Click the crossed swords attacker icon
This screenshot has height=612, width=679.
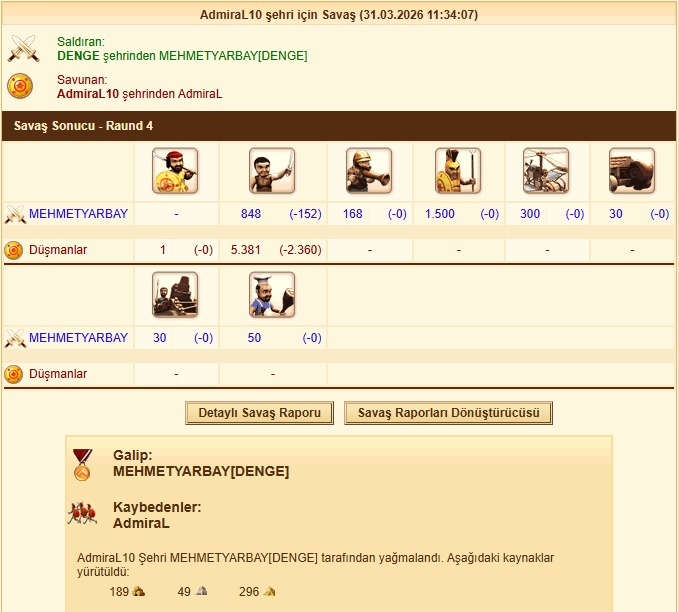pyautogui.click(x=23, y=49)
